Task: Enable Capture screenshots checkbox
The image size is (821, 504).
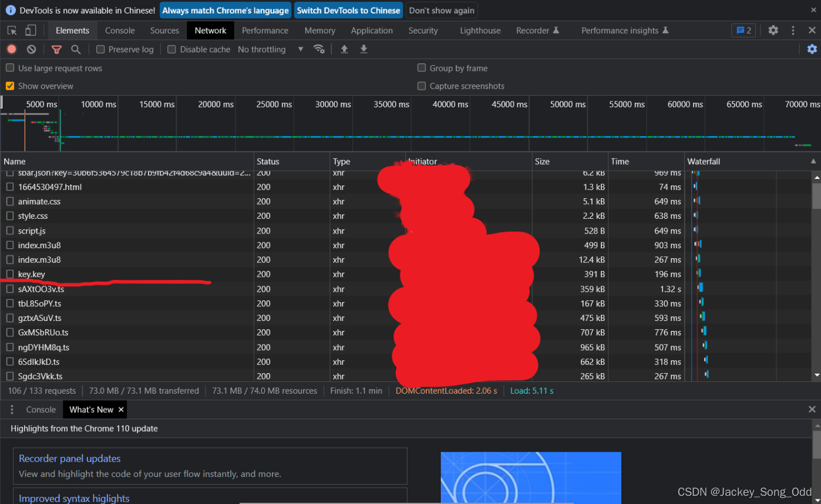Action: pyautogui.click(x=422, y=86)
